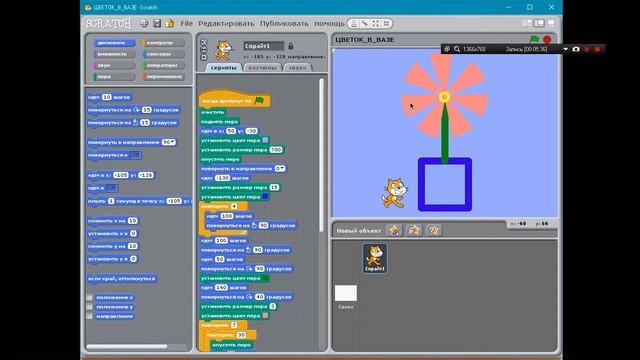Click green pen color swatch in script
Screen dimensions: 640x360
[x=265, y=278]
